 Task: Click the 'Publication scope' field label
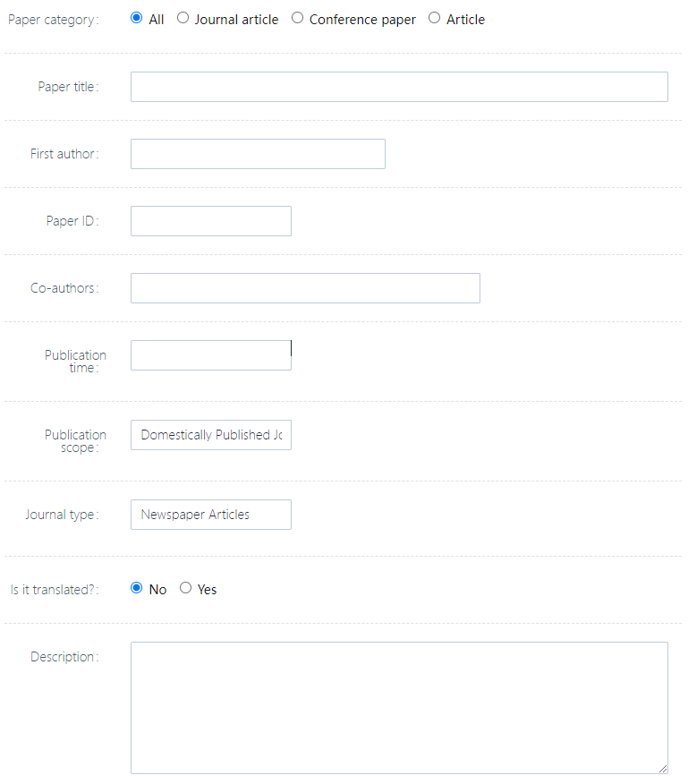coord(75,440)
